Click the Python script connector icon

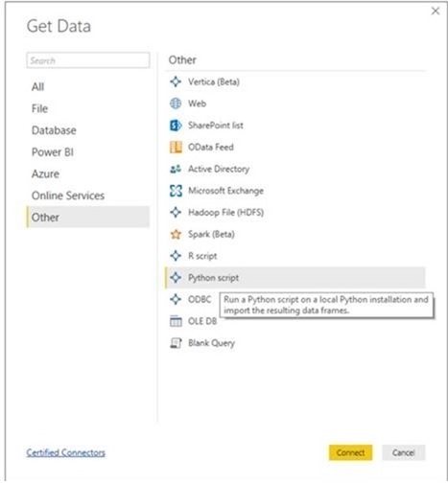(176, 277)
